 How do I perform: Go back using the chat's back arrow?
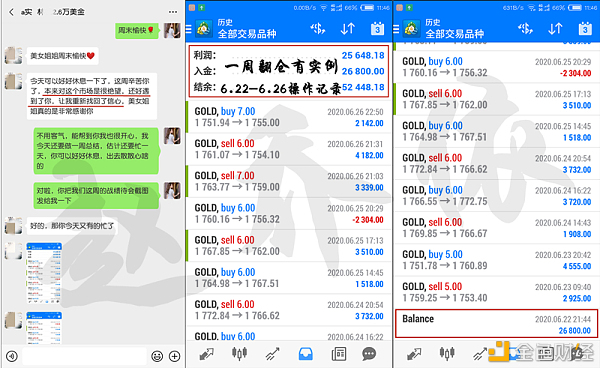[11, 12]
